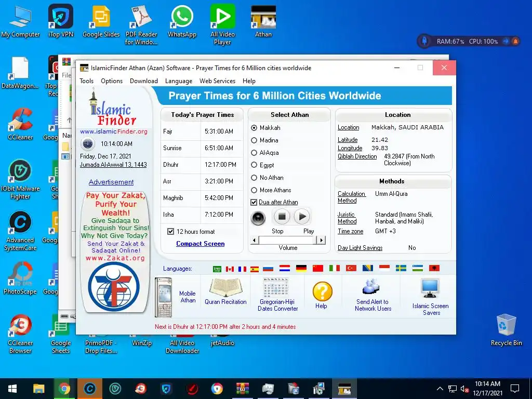
Task: Pick the Albanian flag language
Action: click(x=434, y=269)
